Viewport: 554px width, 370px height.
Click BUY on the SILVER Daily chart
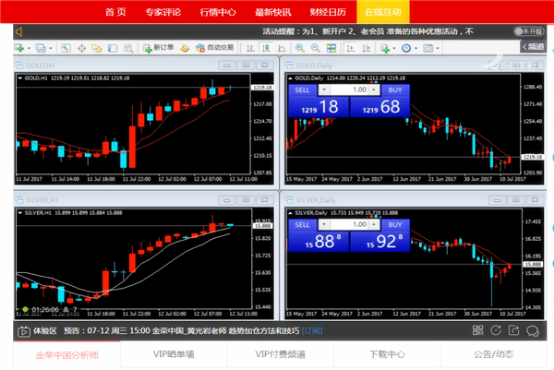[395, 225]
